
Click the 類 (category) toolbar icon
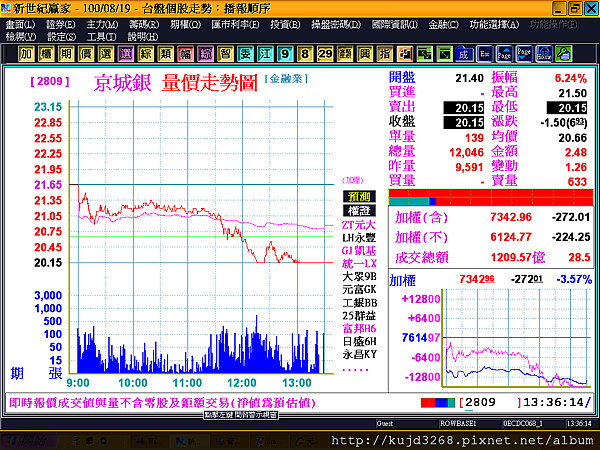(166, 54)
